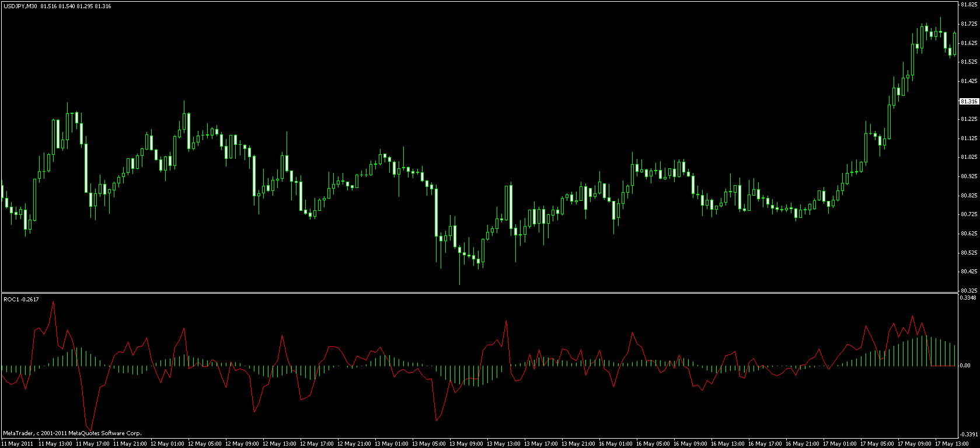The image size is (980, 448).
Task: Click the 11 May 2011 date label
Action: [x=16, y=444]
